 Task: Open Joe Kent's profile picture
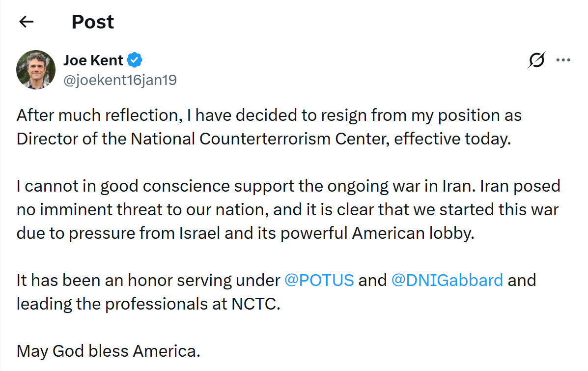[36, 69]
